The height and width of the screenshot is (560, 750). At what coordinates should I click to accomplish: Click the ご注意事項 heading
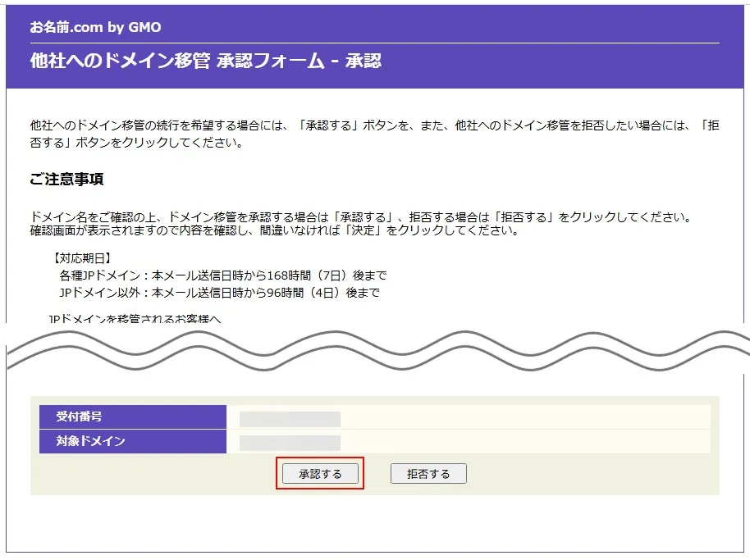[66, 180]
